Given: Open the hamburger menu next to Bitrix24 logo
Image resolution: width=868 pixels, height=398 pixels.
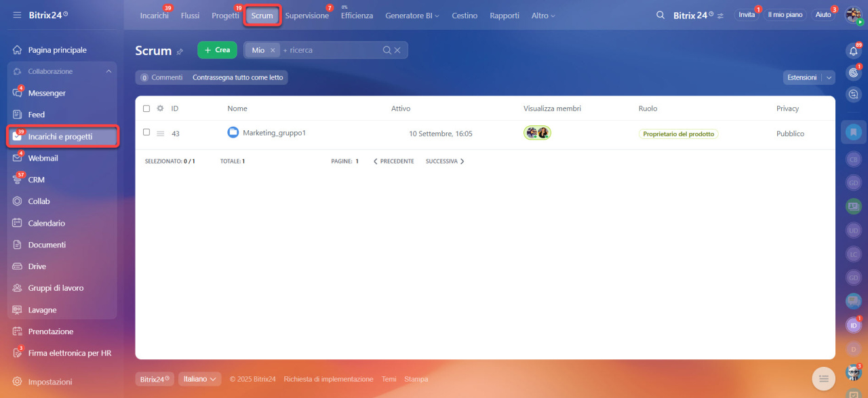Looking at the screenshot, I should click(17, 15).
